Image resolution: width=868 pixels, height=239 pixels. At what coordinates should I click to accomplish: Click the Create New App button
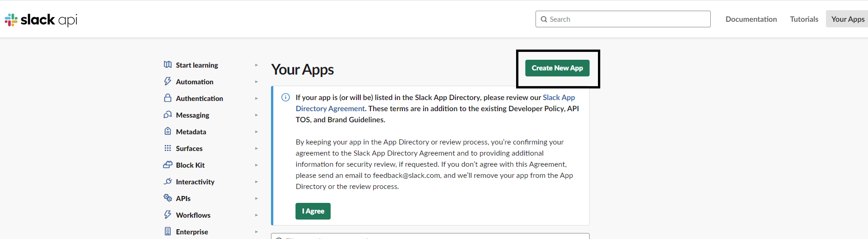click(557, 68)
